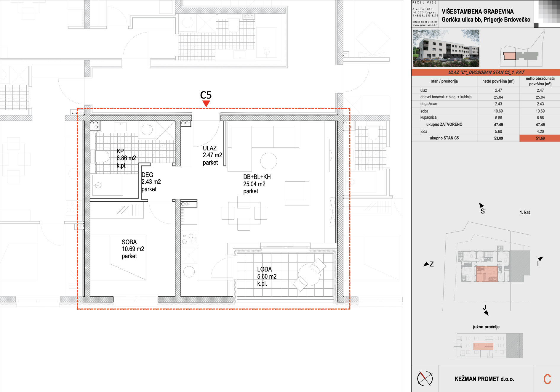Click the highlighted 51.69 total area cell

tap(540, 138)
